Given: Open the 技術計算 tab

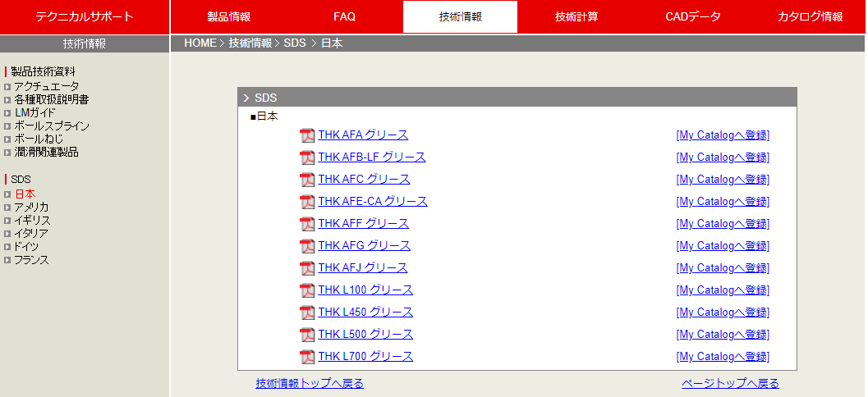Looking at the screenshot, I should [x=576, y=16].
